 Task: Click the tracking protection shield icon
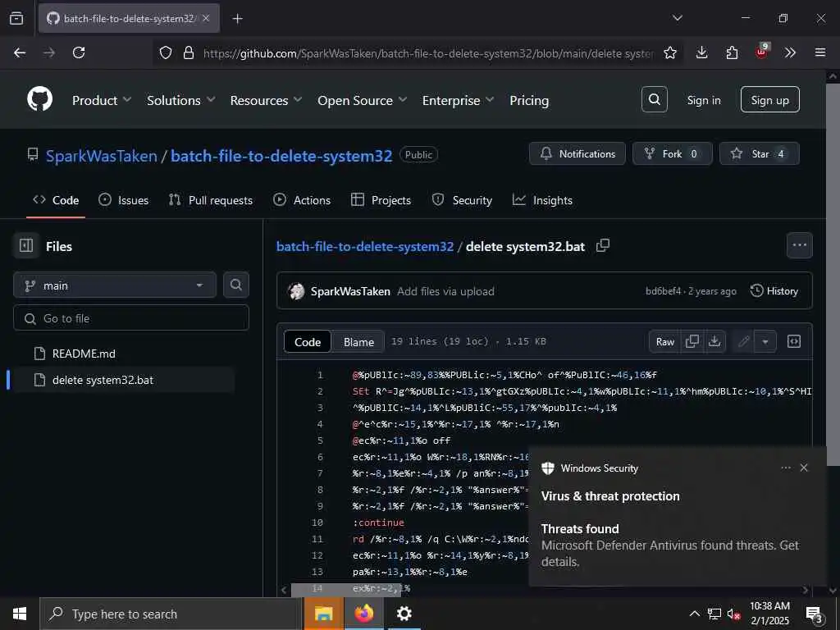point(166,52)
